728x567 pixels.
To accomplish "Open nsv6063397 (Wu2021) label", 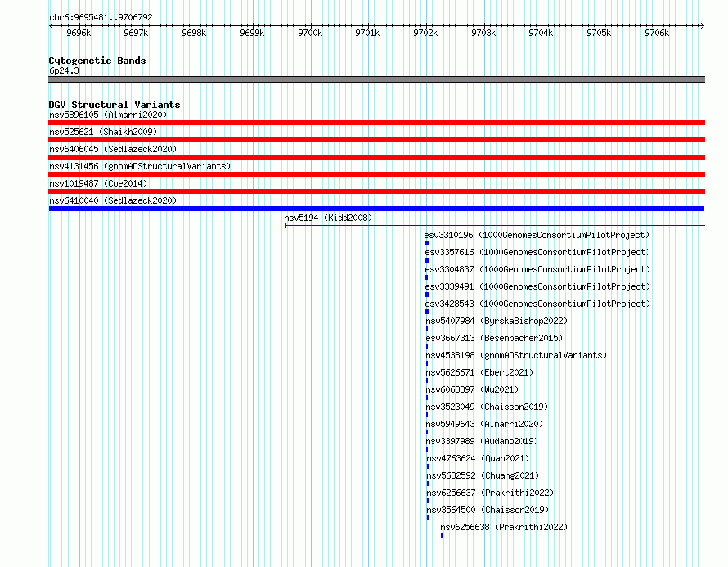I will click(472, 389).
